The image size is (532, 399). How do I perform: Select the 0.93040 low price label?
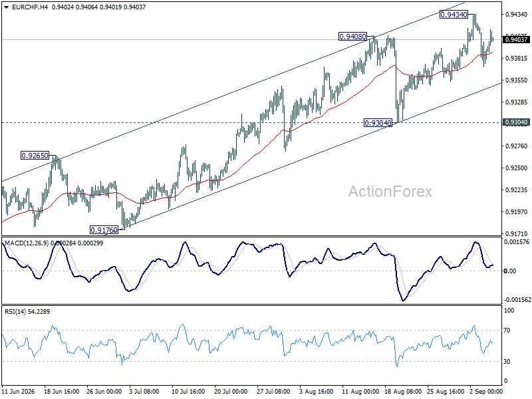pos(378,123)
